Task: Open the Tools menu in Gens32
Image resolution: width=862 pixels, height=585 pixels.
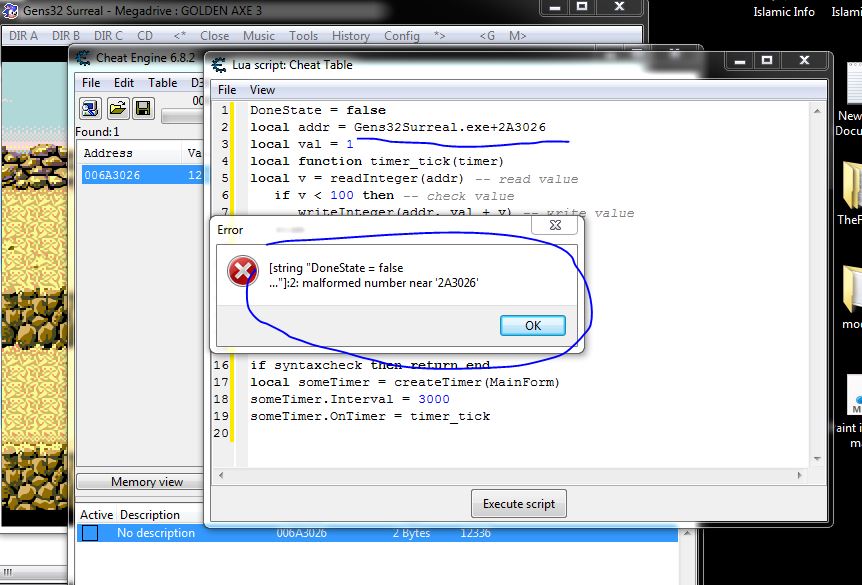Action: tap(303, 35)
